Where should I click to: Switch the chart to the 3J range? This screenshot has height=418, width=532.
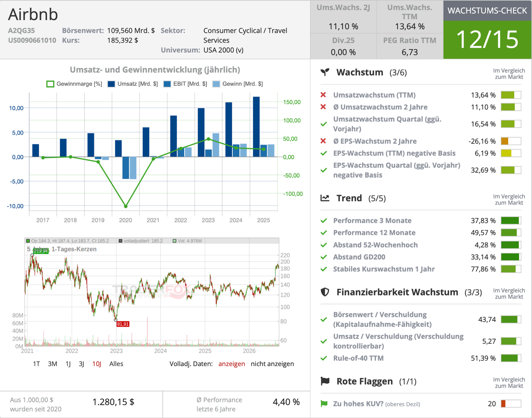pos(81,364)
